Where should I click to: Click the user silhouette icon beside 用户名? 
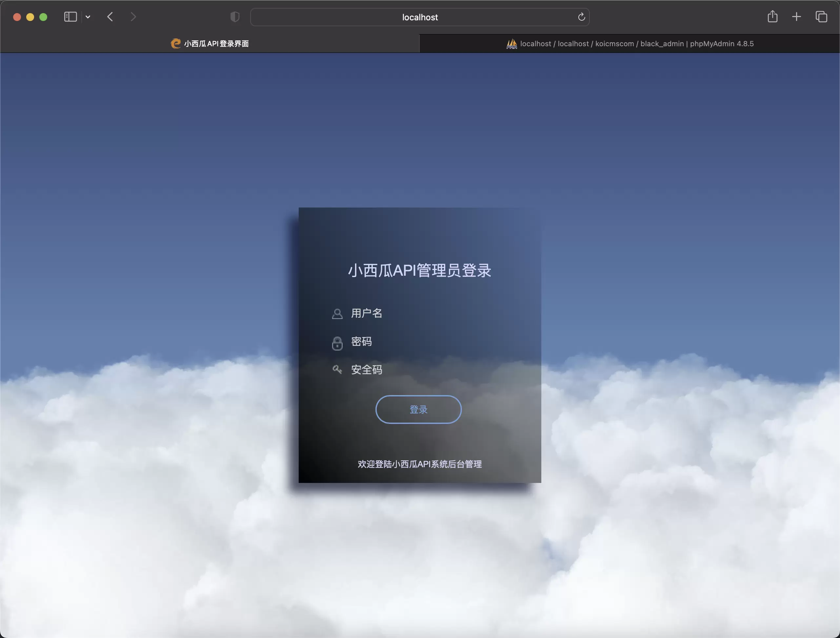[337, 314]
